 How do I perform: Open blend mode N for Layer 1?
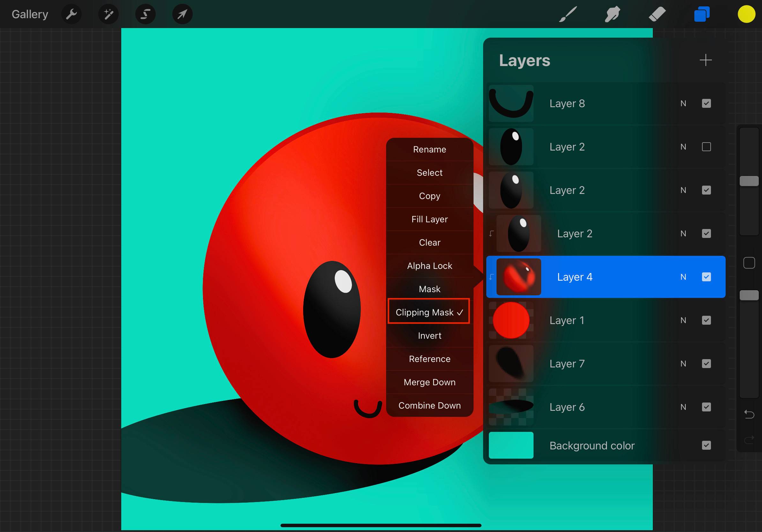coord(683,321)
